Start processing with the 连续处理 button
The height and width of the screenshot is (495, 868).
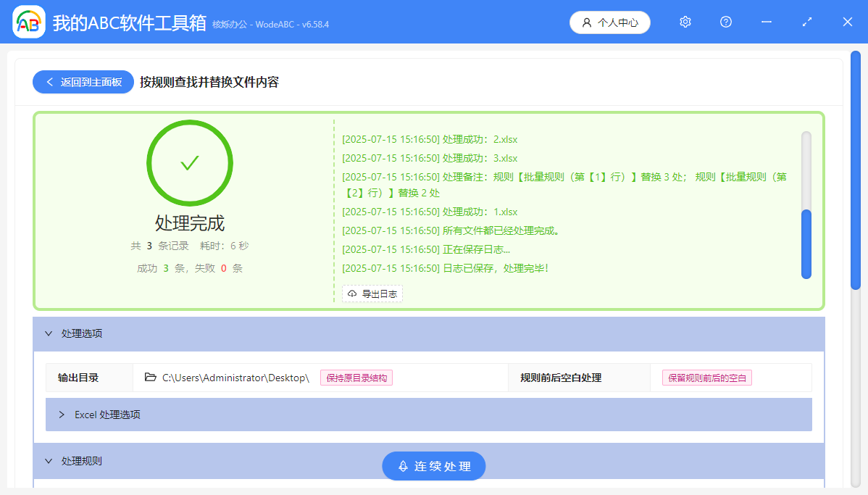point(433,466)
